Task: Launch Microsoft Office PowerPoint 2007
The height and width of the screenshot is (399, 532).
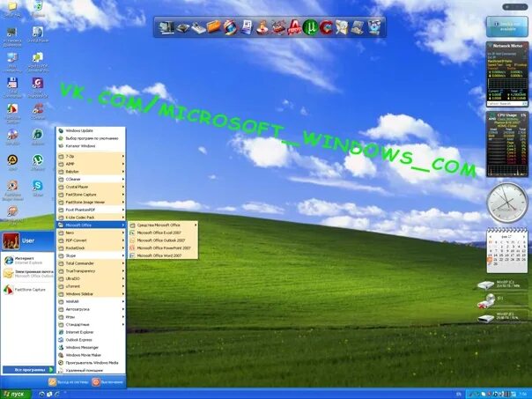Action: pos(163,248)
